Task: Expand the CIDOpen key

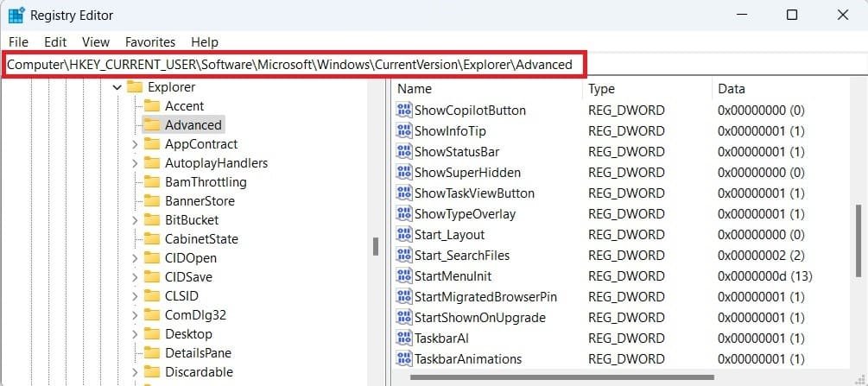Action: point(135,258)
